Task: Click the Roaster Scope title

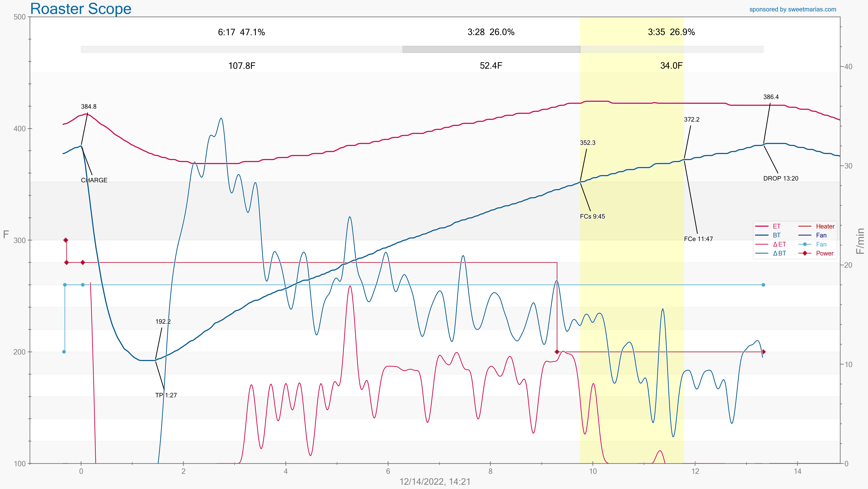Action: point(81,9)
